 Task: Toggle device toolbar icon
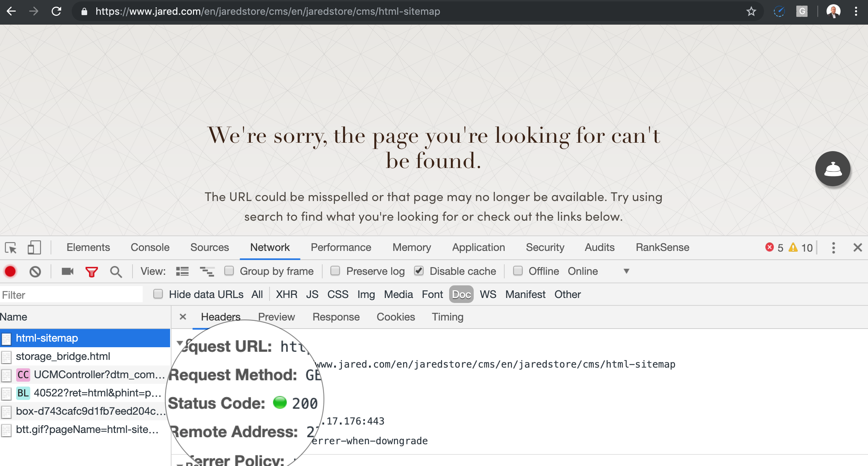click(34, 248)
